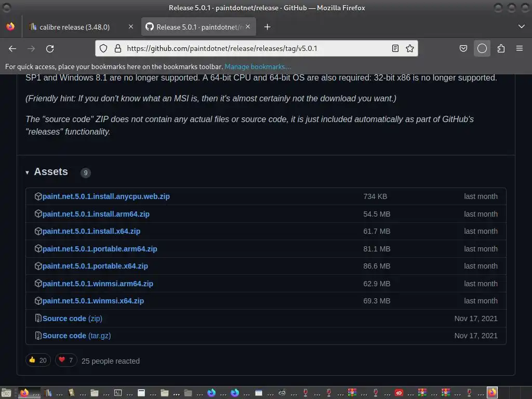Download paint.net.5.0.1.portable.x64.zip

[x=95, y=266]
